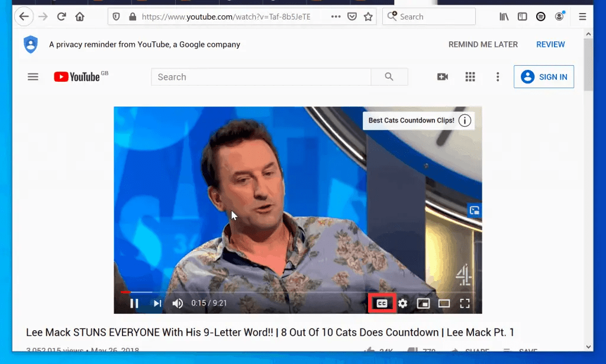This screenshot has width=606, height=364.
Task: Open the YouTube apps grid icon
Action: [x=470, y=76]
